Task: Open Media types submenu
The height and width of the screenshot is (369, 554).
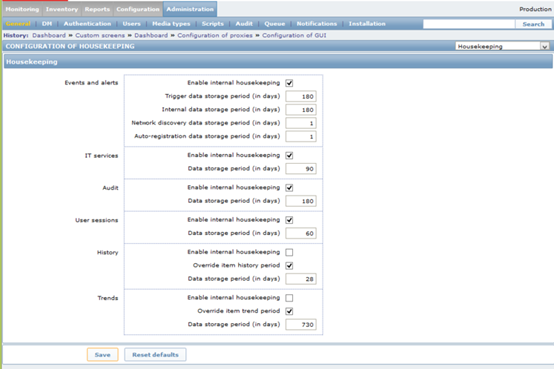Action: [x=171, y=24]
